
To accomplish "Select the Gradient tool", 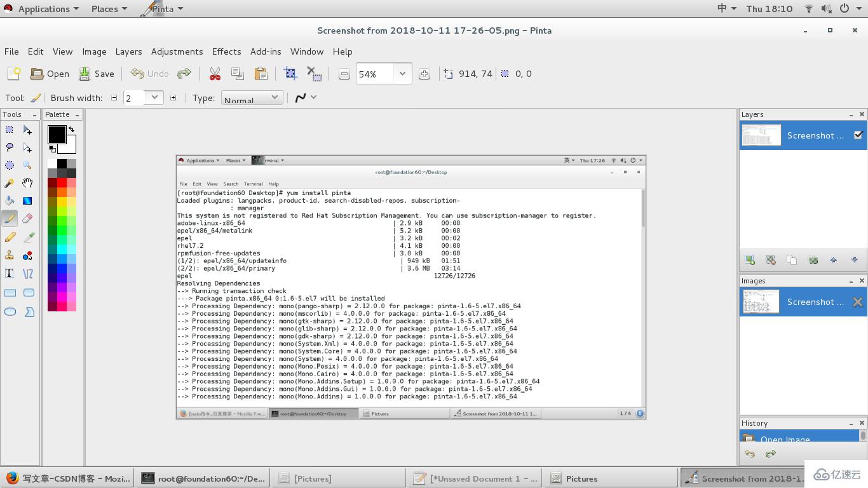I will [27, 201].
